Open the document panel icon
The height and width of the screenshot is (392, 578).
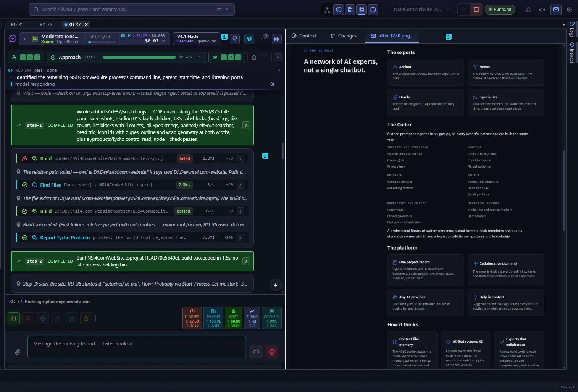350,10
